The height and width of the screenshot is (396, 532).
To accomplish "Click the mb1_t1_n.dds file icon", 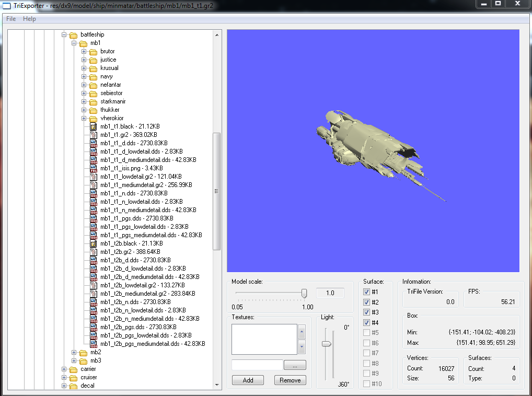I will point(94,193).
